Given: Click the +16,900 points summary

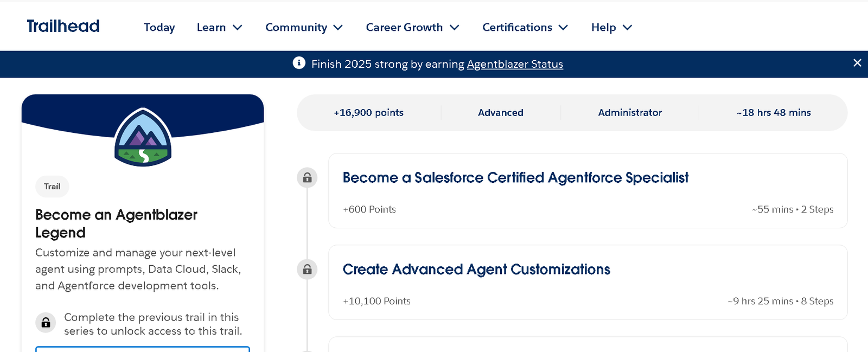Looking at the screenshot, I should [368, 113].
